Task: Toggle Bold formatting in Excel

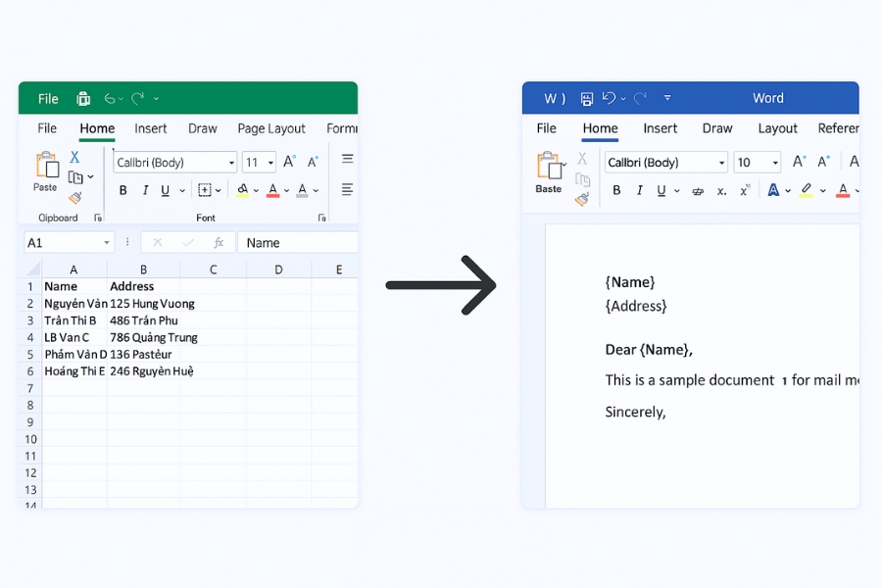Action: click(x=122, y=190)
